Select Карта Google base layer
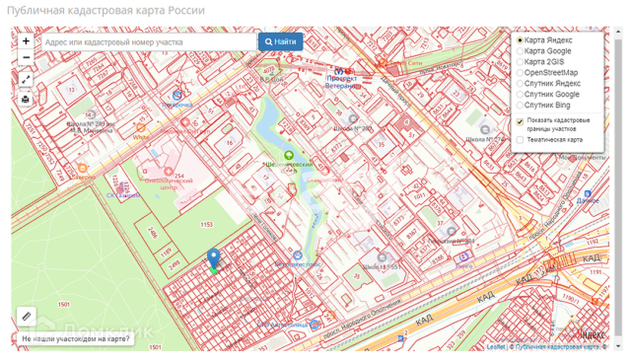631x364 pixels. pos(520,51)
